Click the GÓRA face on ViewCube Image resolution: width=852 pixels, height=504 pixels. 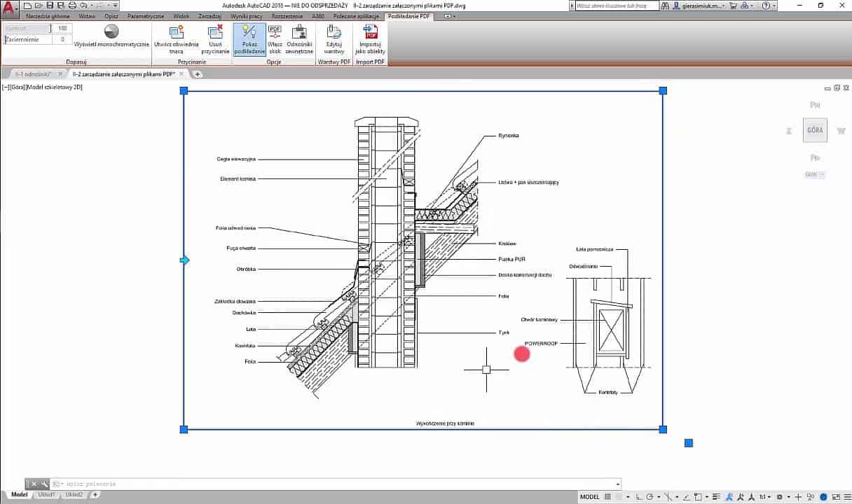coord(814,130)
